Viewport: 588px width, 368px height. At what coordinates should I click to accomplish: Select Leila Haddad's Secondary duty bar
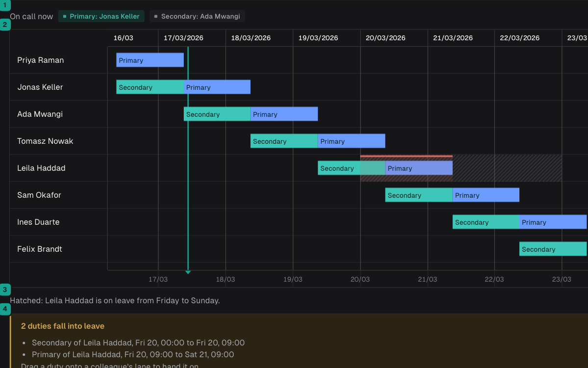(x=351, y=168)
